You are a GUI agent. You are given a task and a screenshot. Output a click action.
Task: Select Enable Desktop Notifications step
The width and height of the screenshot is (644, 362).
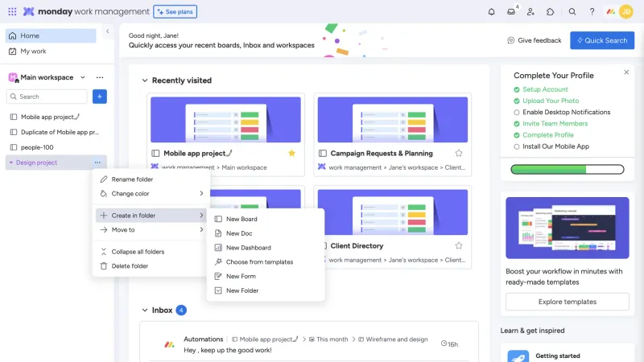point(562,112)
